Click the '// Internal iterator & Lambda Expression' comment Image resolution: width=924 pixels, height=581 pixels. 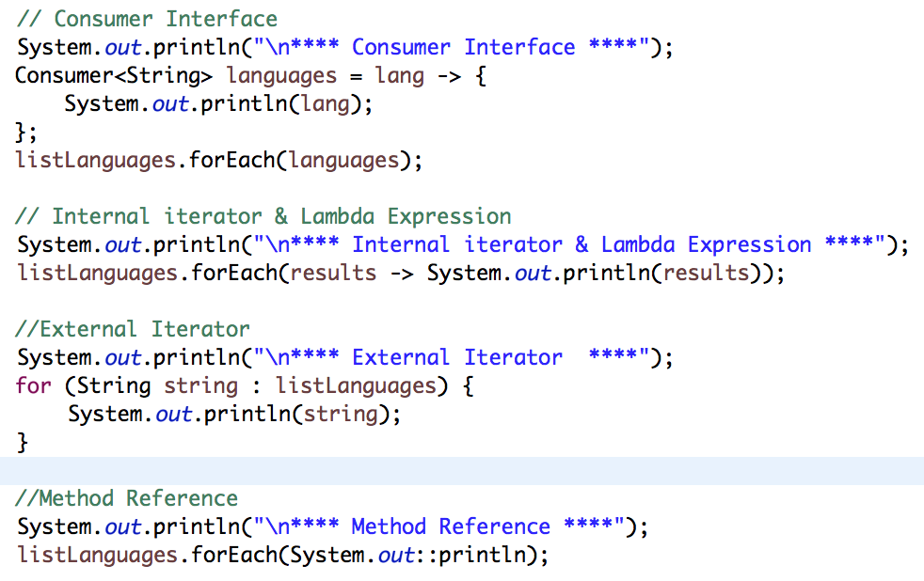coord(263,216)
